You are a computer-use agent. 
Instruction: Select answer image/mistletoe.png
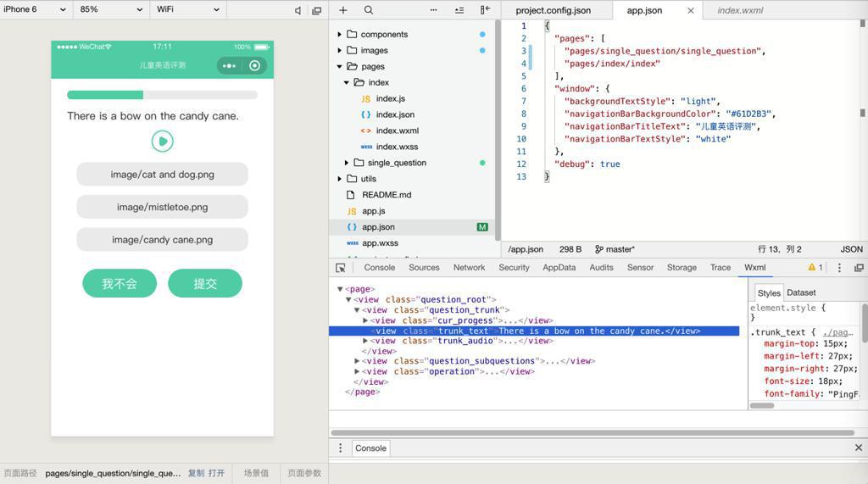click(162, 207)
